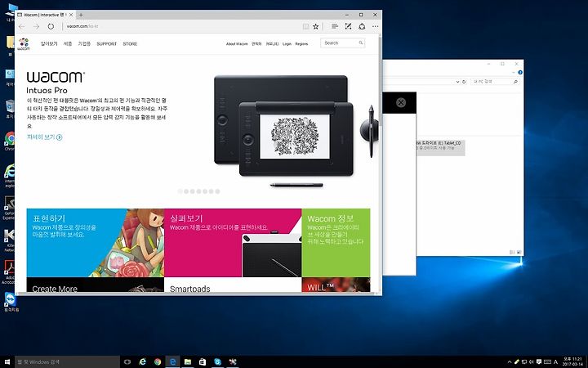Go back in the Edge browser
This screenshot has width=588, height=368.
coord(21,26)
